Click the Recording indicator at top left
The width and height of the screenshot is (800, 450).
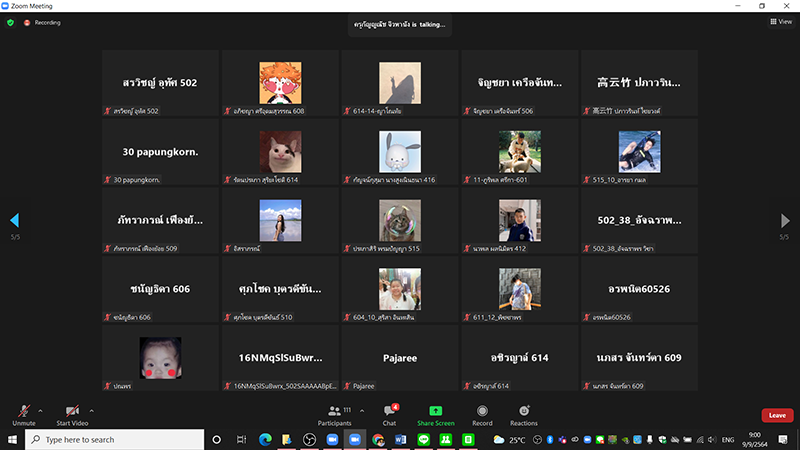point(43,22)
